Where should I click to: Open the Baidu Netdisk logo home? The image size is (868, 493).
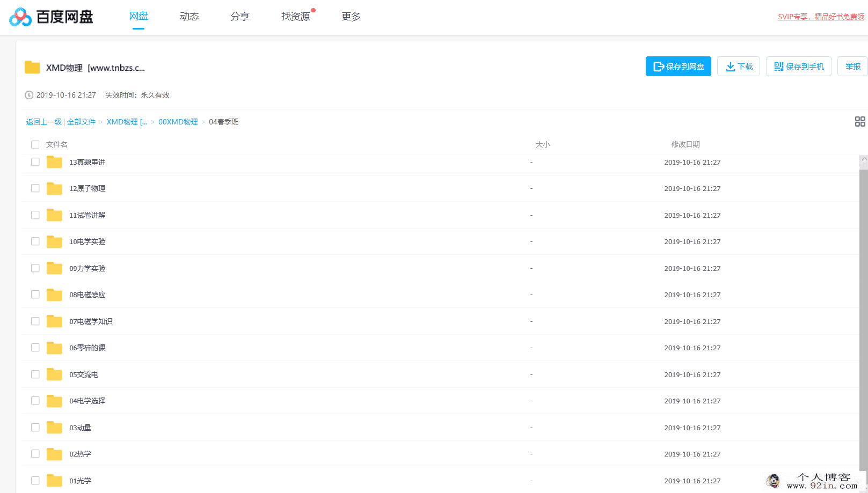coord(51,17)
